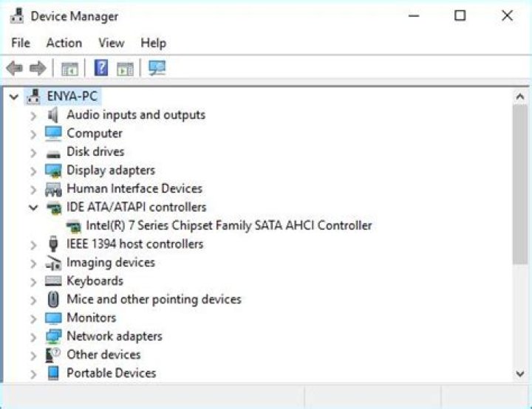Select the Intel SATA AHCI Controller icon

tap(74, 226)
